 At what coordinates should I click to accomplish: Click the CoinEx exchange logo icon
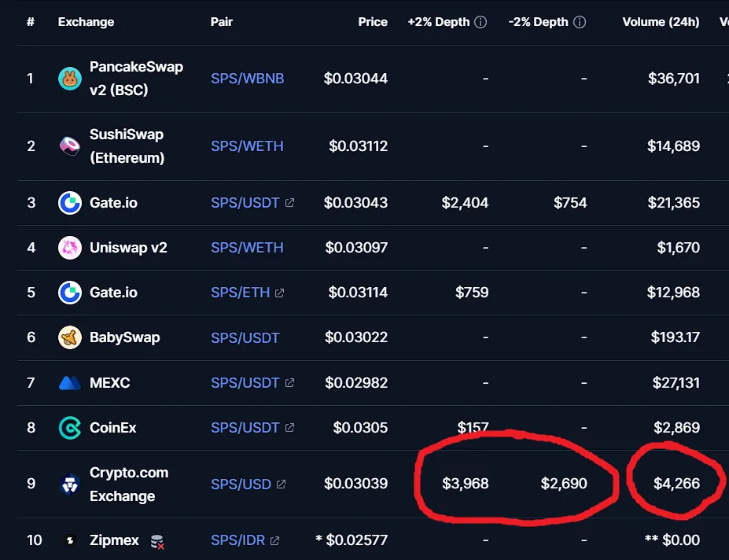pyautogui.click(x=70, y=427)
